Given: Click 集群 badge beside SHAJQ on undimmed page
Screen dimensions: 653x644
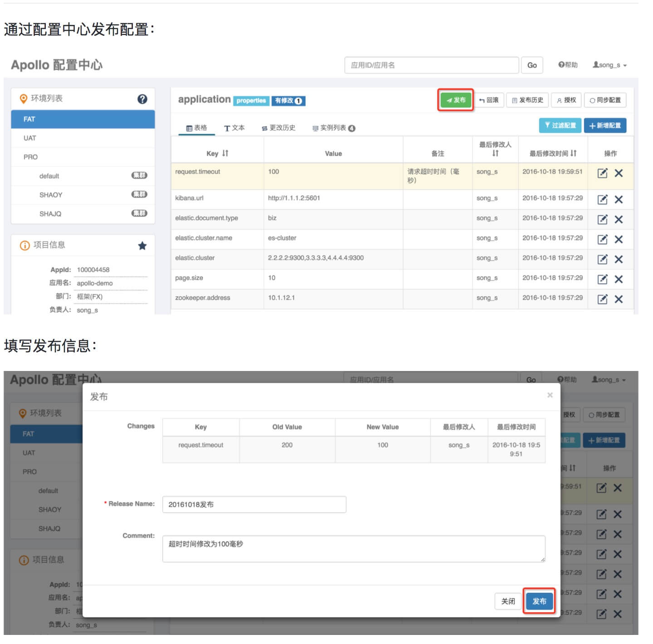Looking at the screenshot, I should [x=139, y=214].
